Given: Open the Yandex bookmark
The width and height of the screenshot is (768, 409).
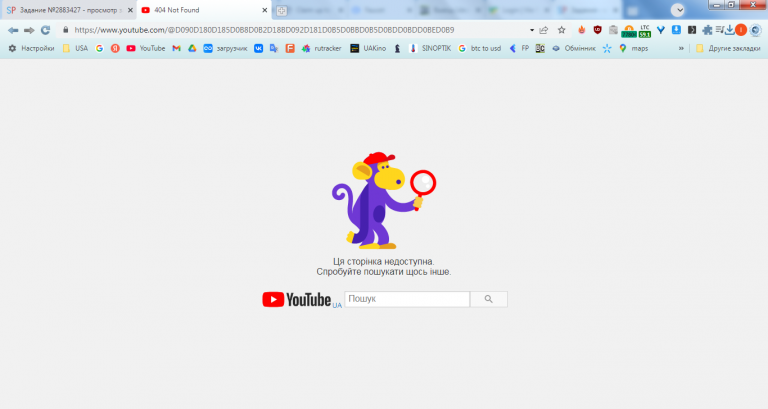Looking at the screenshot, I should pyautogui.click(x=115, y=48).
